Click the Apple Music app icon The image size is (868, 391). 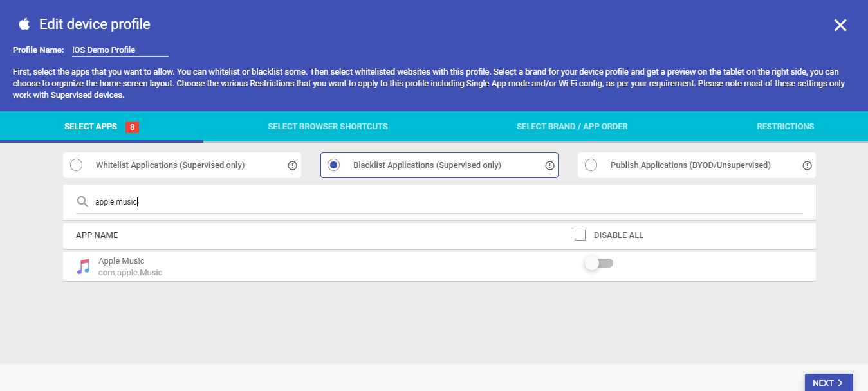point(84,265)
